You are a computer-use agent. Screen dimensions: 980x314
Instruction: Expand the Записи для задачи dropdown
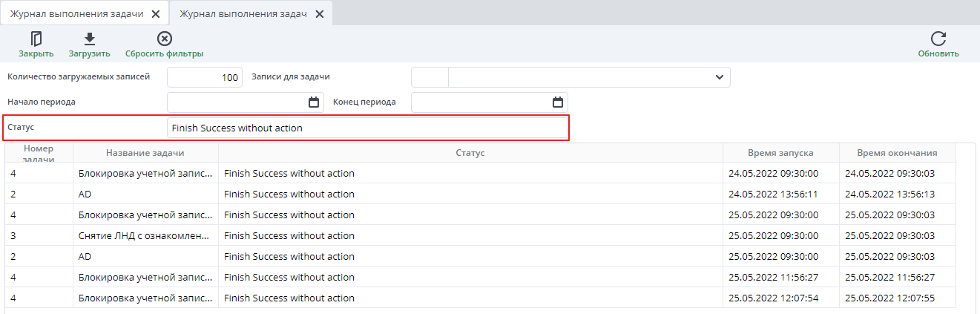(x=719, y=77)
